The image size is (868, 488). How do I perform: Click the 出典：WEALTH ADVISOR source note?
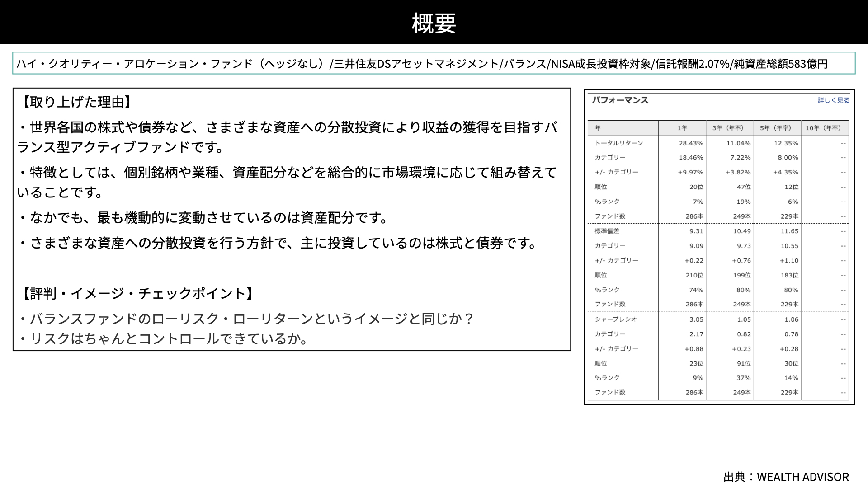[x=786, y=477]
